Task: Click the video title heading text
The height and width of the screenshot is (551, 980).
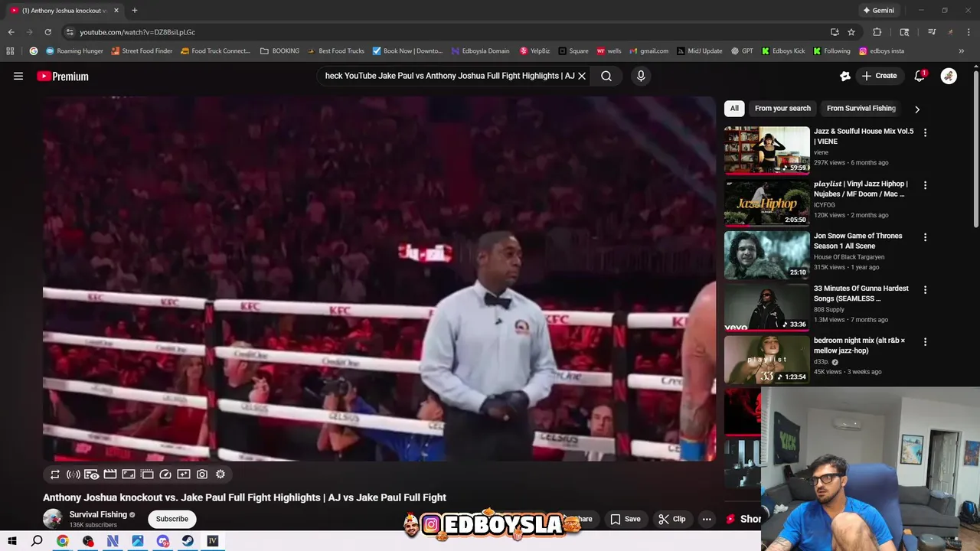Action: coord(244,497)
